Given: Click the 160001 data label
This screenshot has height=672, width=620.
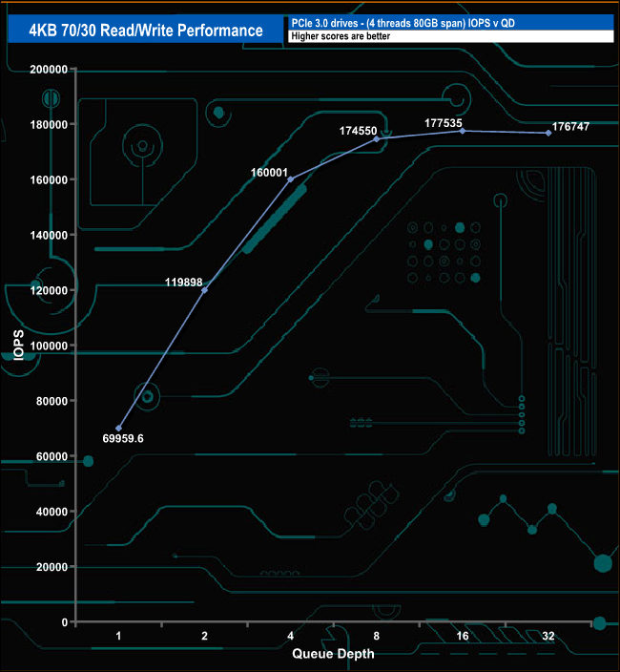Looking at the screenshot, I should coord(269,172).
